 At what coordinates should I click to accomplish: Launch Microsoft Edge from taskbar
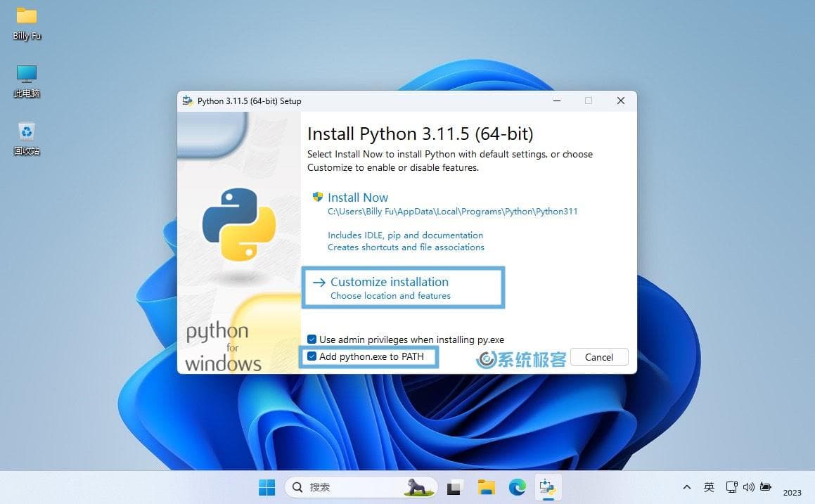point(517,487)
